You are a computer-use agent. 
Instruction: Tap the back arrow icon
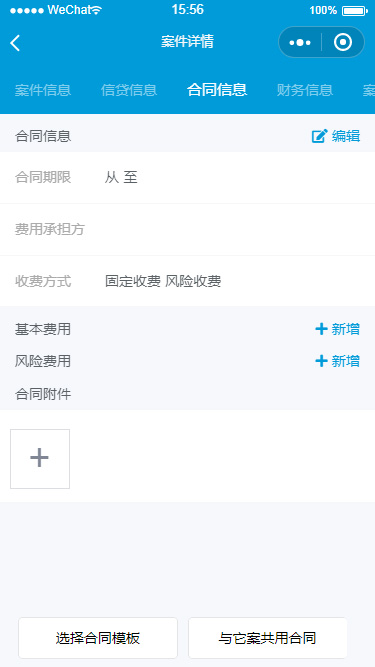click(15, 43)
